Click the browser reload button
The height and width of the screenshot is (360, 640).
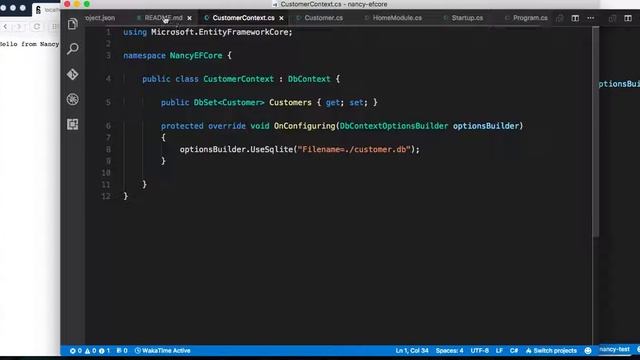[37, 27]
